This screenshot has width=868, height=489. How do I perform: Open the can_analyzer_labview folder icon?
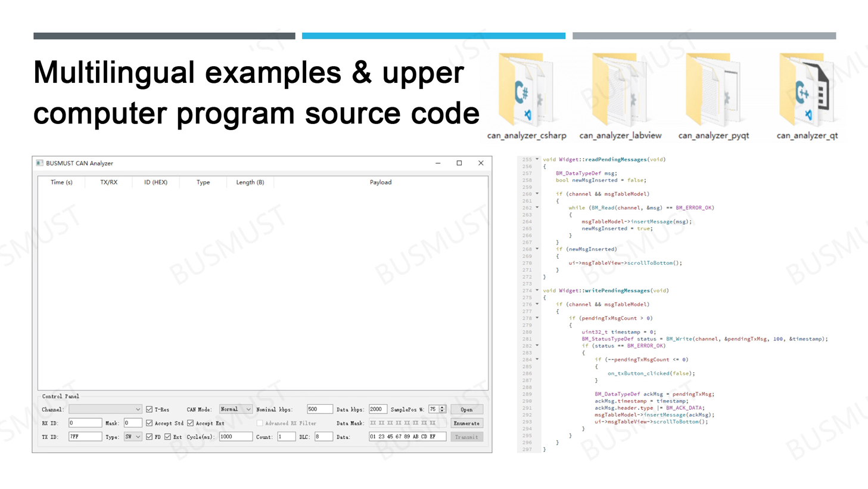click(620, 91)
